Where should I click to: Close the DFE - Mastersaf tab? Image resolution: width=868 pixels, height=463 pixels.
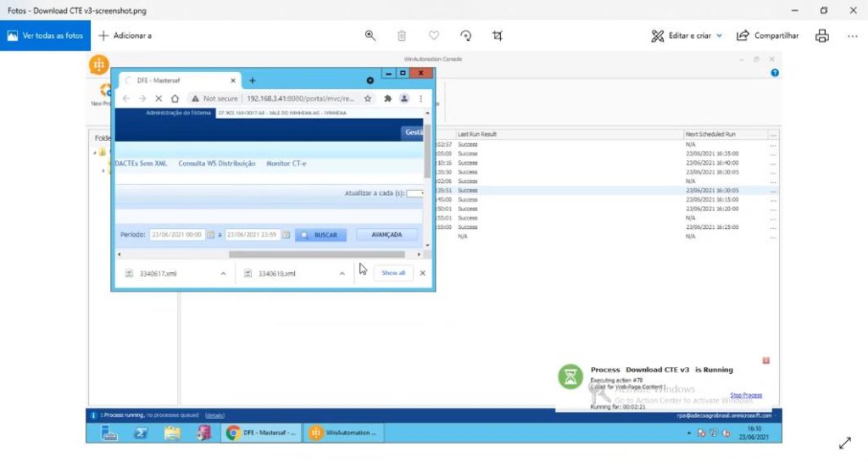pyautogui.click(x=233, y=81)
